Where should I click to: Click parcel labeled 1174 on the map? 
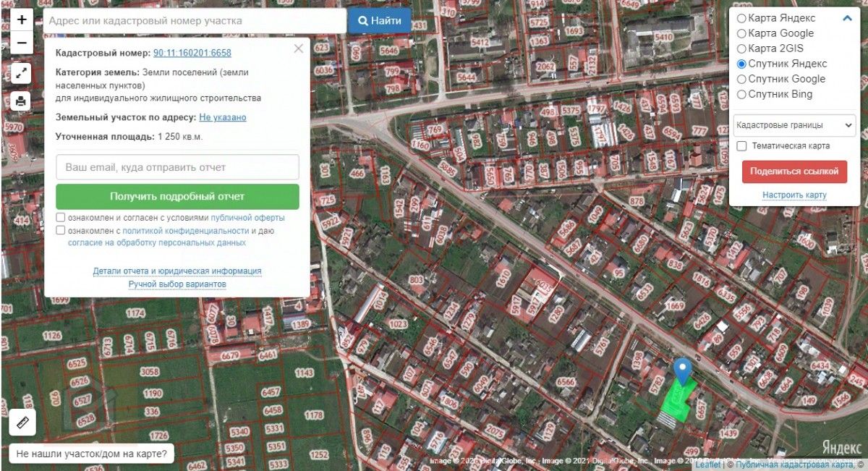pos(135,313)
